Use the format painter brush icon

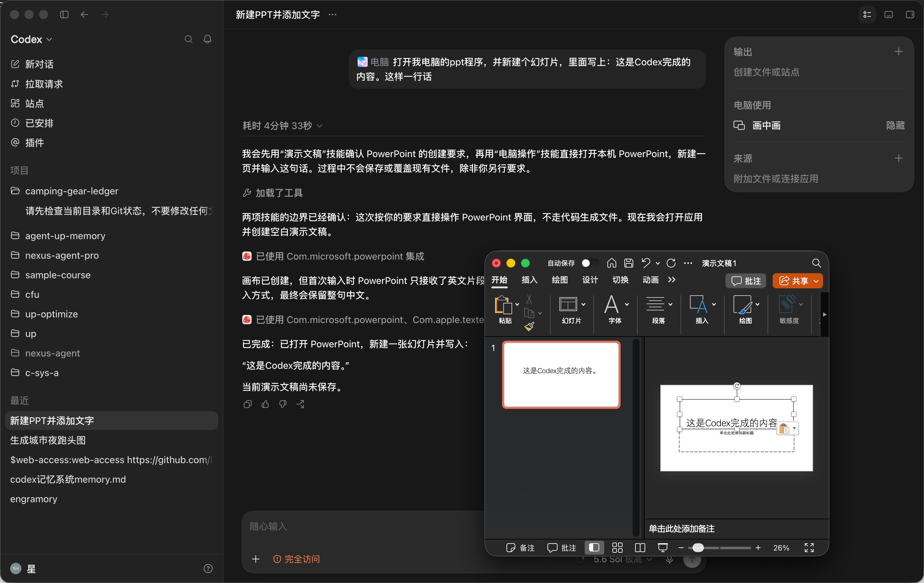(x=529, y=326)
